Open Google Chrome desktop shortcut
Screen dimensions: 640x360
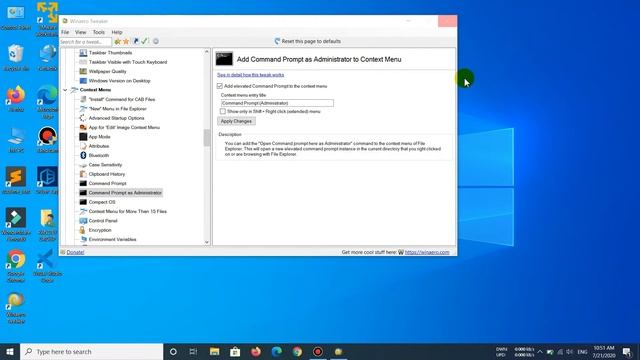coord(16,266)
